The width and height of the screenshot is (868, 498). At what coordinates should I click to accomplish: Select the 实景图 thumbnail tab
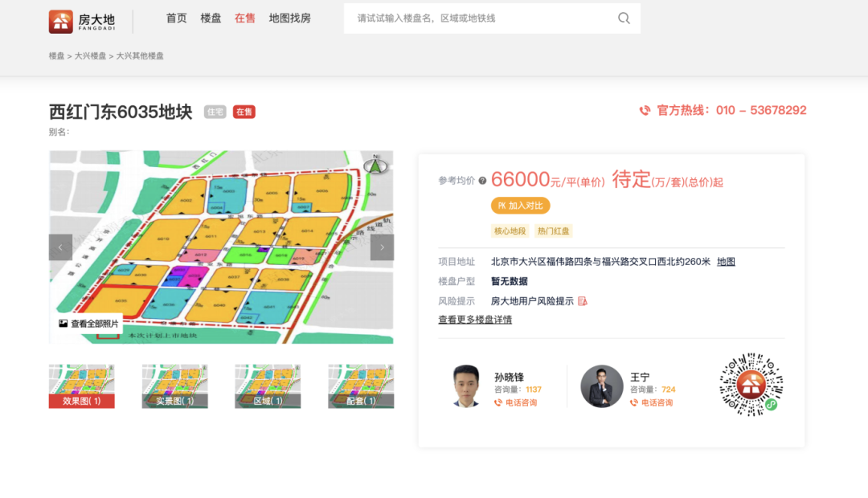[174, 386]
